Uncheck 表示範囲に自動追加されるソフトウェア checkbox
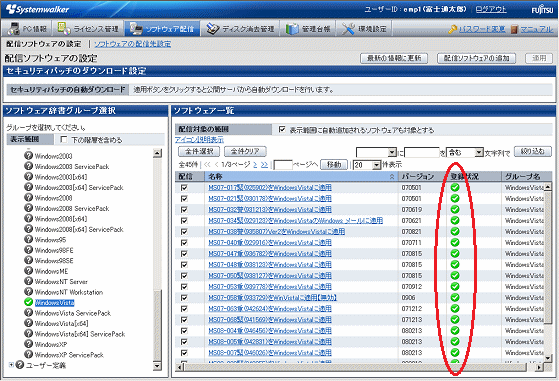Screen dimensions: 559x381 (282, 129)
